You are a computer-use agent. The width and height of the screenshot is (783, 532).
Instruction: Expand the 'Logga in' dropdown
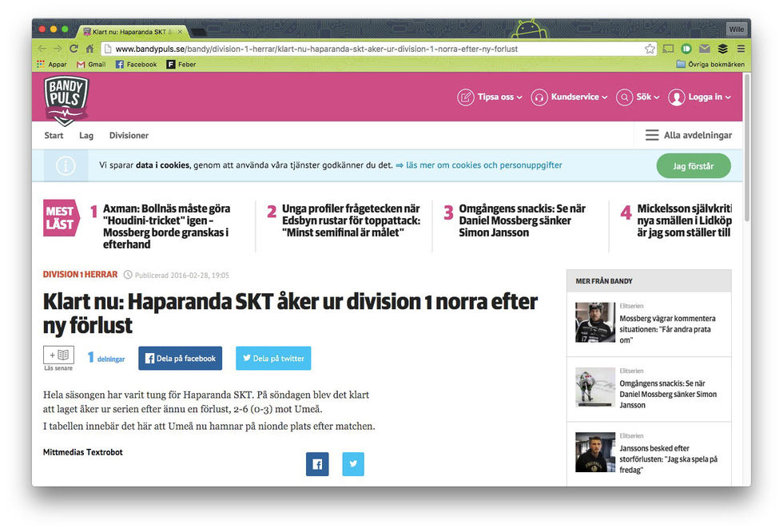[699, 97]
